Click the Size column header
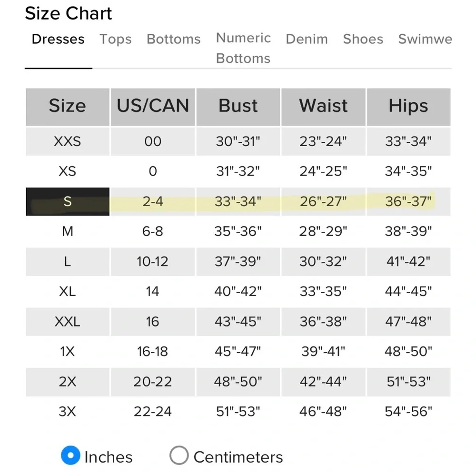 (68, 106)
